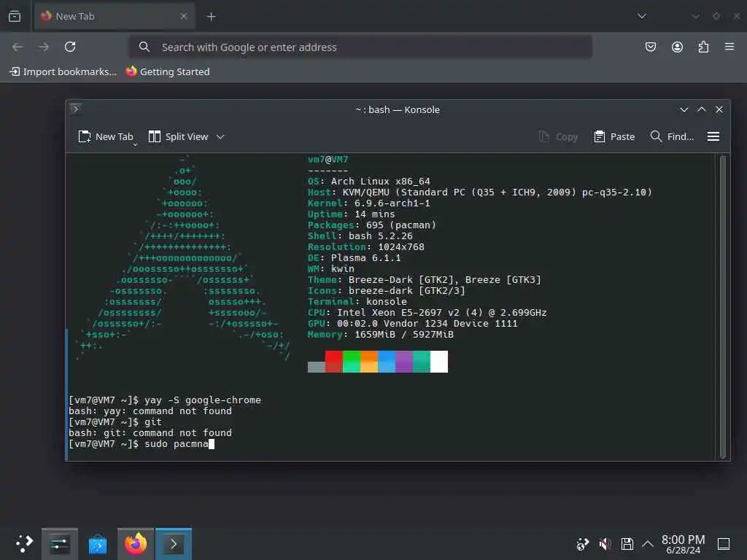Screen dimensions: 747x560
Task: Switch to Konsole from taskbar
Action: [174, 544]
